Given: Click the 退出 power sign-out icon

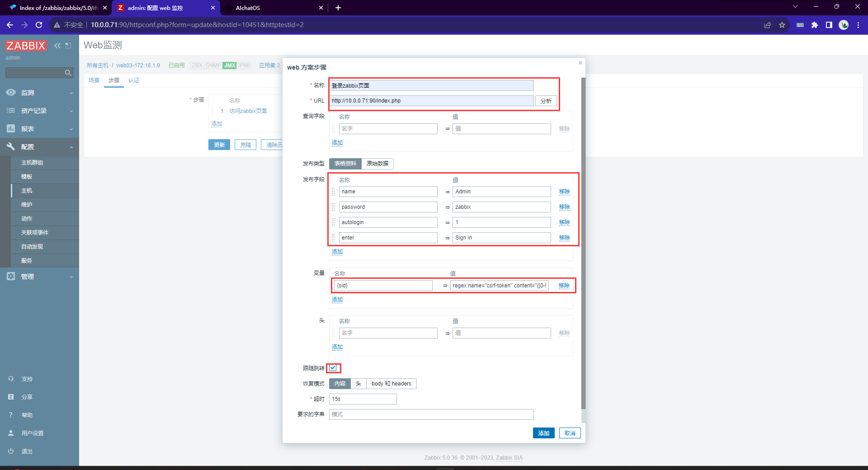Looking at the screenshot, I should [11, 451].
